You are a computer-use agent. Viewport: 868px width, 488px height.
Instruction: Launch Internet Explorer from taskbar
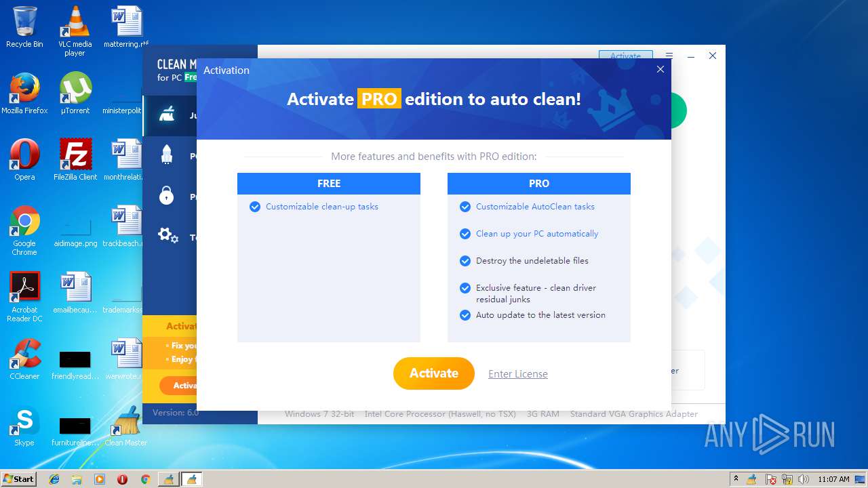[x=54, y=479]
